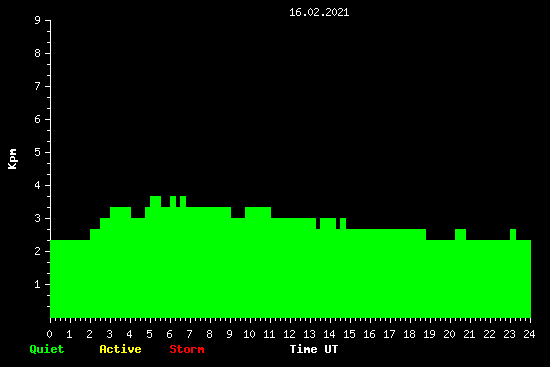Click the tallest bar peak near hour 5
Image resolution: width=550 pixels, height=367 pixels.
155,201
